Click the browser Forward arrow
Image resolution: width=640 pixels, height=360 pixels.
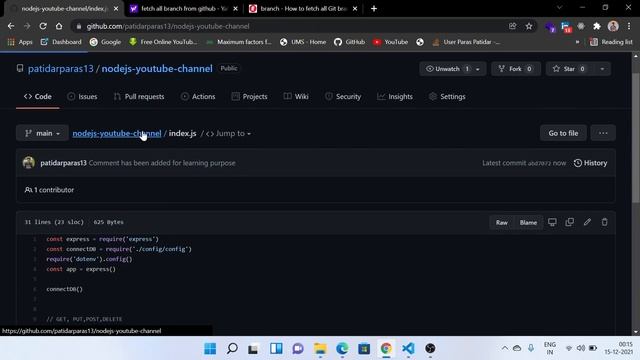click(x=27, y=26)
